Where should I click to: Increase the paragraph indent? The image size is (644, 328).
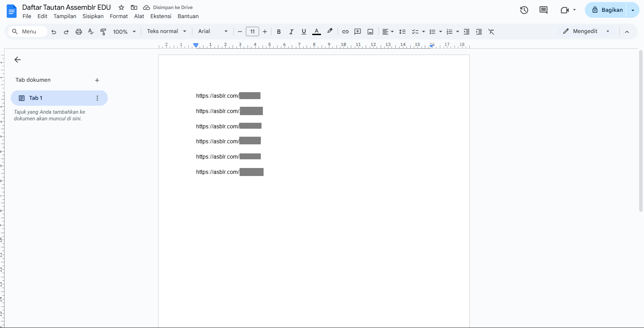click(x=479, y=32)
